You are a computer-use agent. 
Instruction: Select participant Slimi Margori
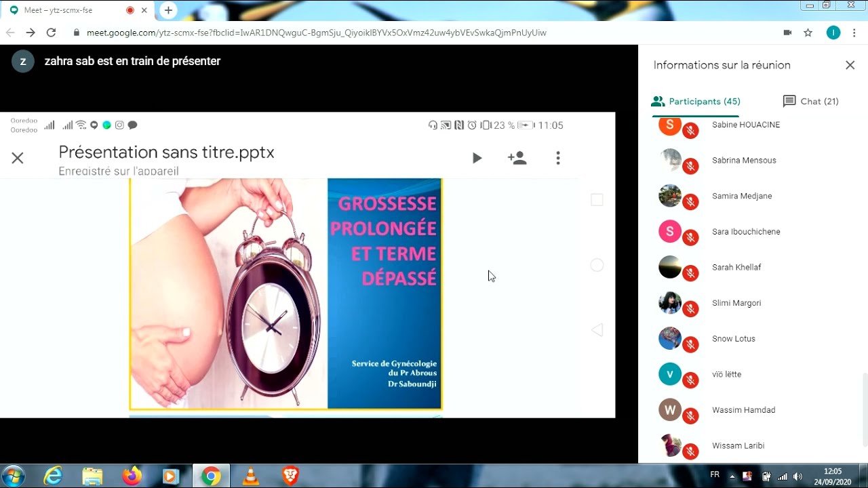pos(736,303)
